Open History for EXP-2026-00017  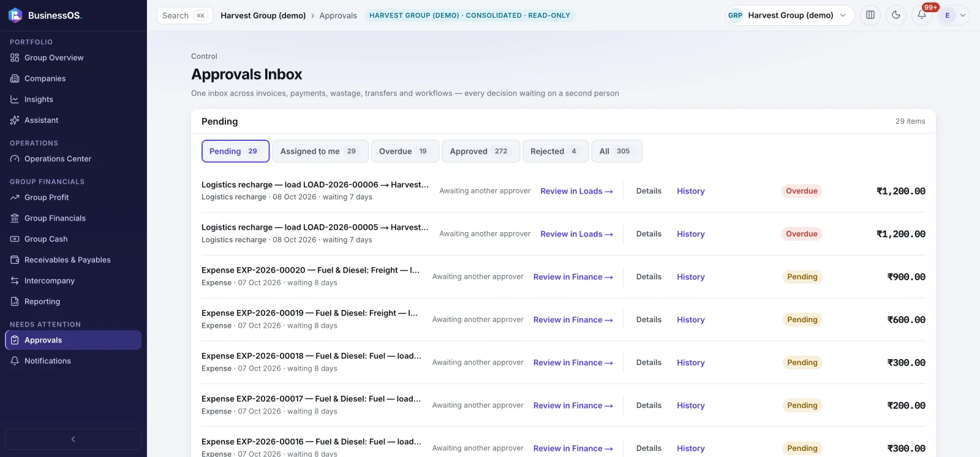(x=691, y=406)
